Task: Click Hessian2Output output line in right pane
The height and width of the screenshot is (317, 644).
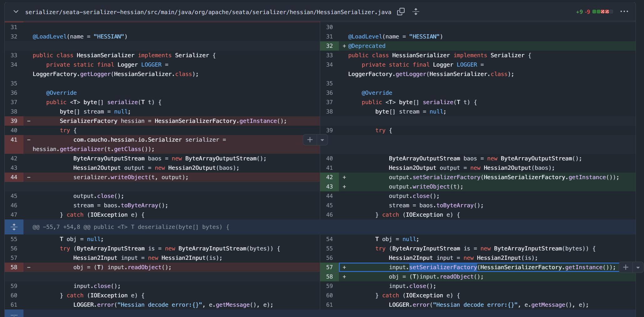Action: click(x=472, y=168)
